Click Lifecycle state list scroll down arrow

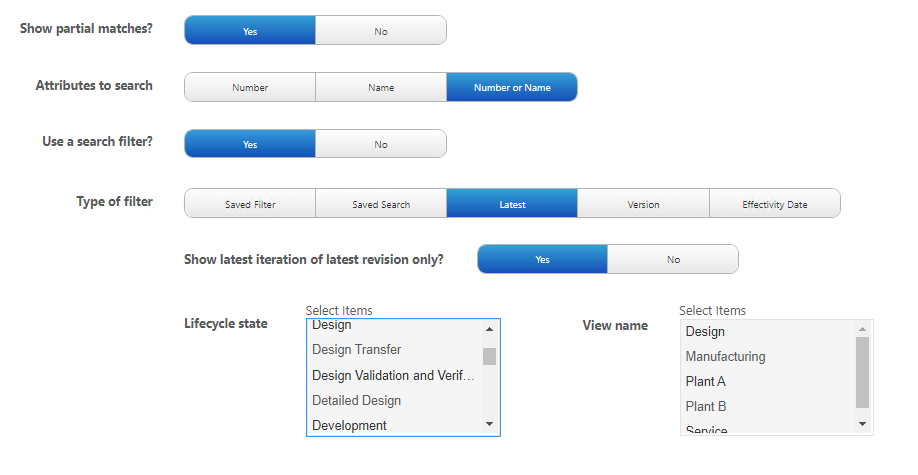click(x=489, y=424)
